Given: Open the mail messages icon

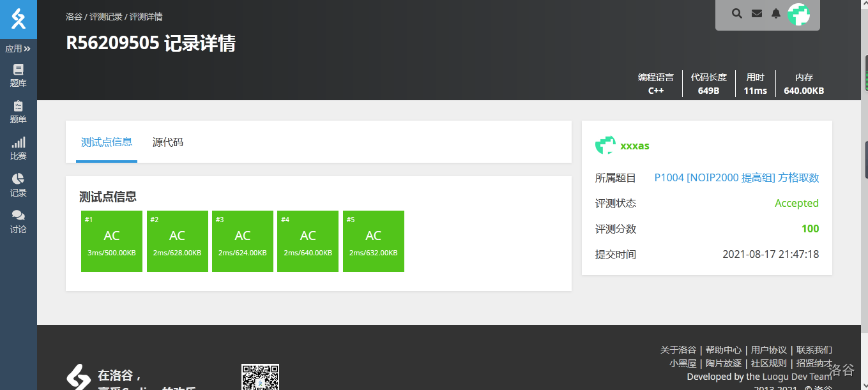Looking at the screenshot, I should point(757,13).
